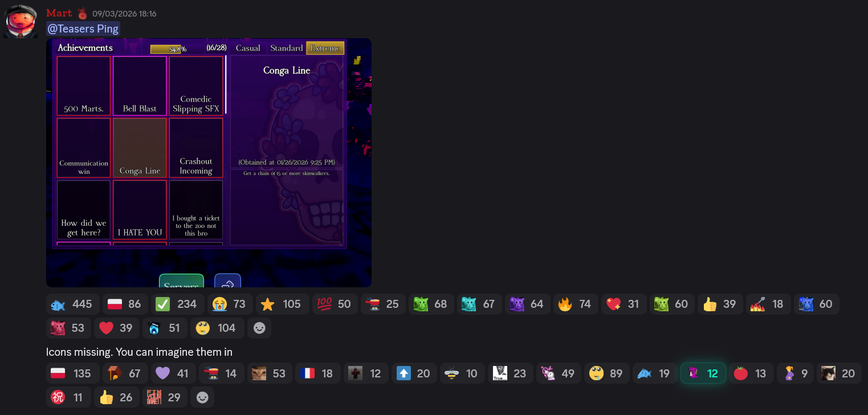Toggle the fire reaction showing 74
This screenshot has height=415, width=868.
pos(574,304)
